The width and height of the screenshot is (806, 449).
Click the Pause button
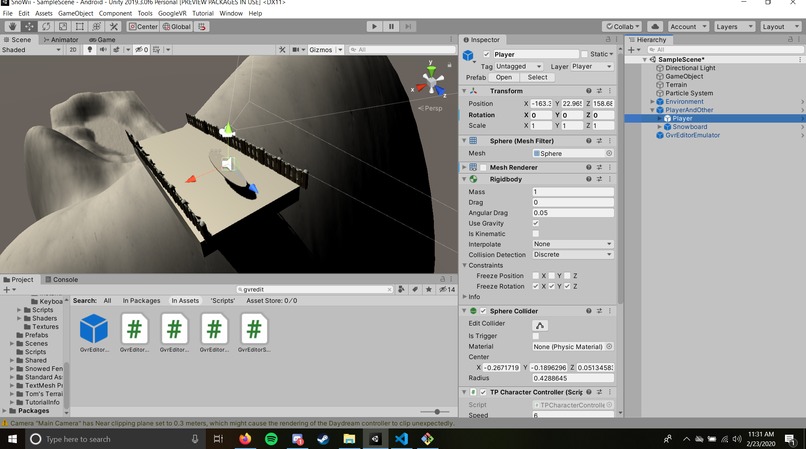(x=391, y=27)
